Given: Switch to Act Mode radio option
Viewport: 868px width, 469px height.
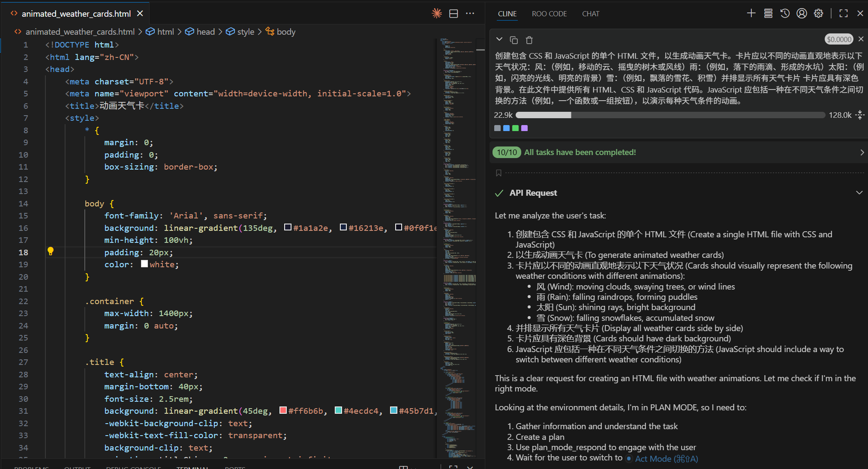Looking at the screenshot, I should pos(629,459).
